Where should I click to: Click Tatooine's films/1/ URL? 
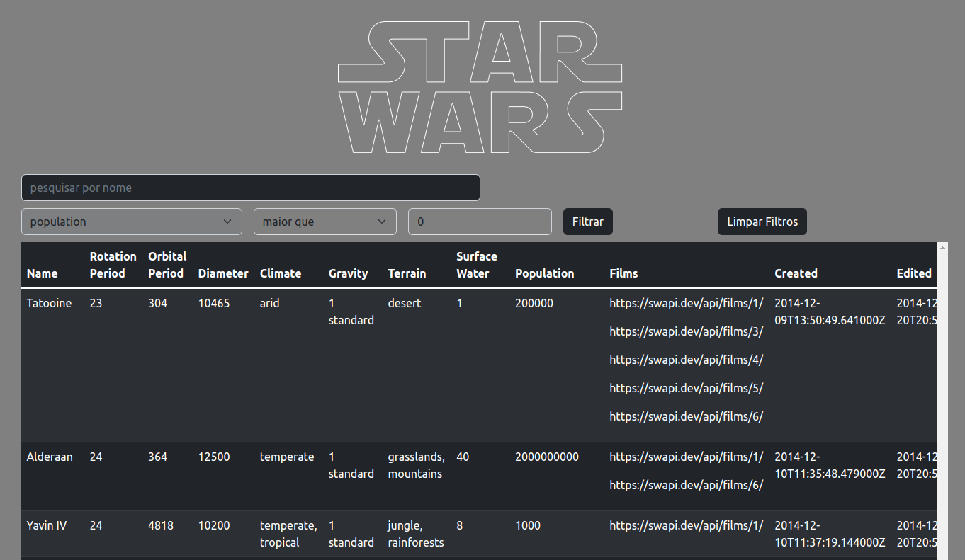(687, 303)
